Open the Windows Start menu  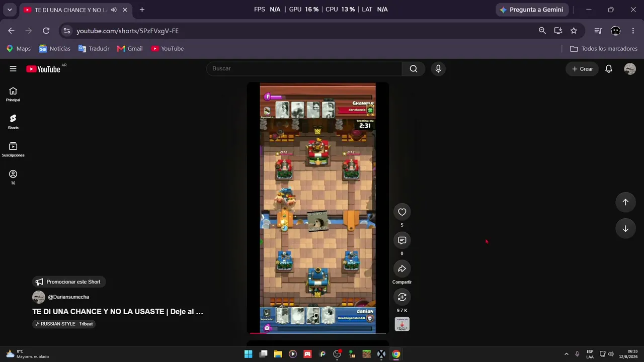click(x=248, y=354)
